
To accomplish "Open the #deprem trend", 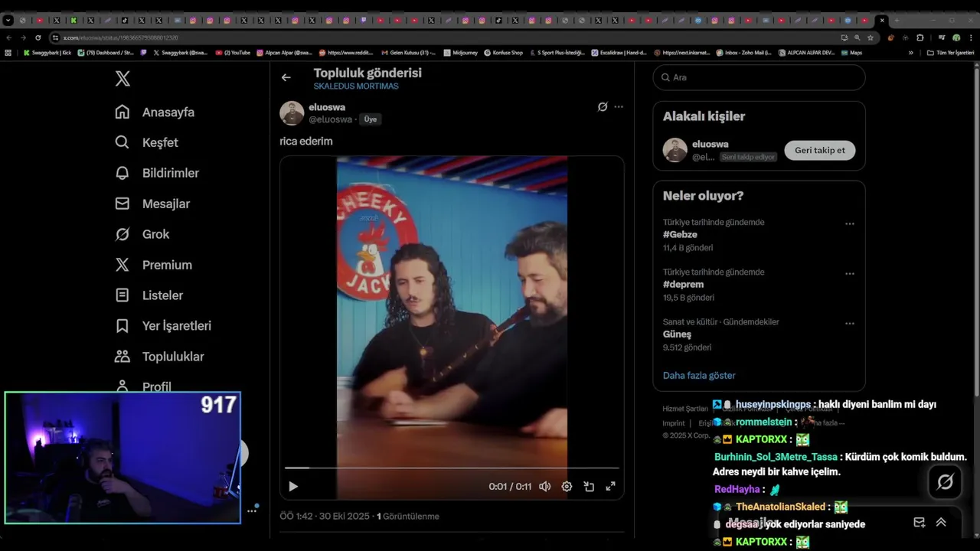I will 683,285.
